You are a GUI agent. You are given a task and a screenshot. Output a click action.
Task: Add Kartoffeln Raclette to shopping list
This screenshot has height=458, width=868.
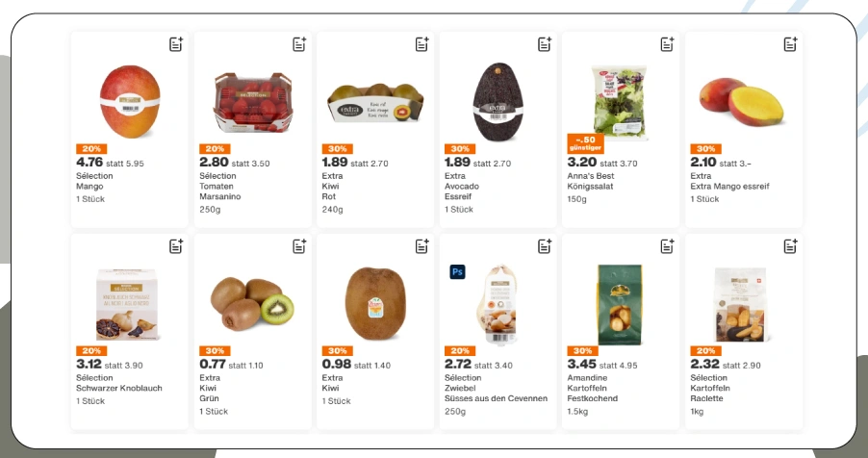pyautogui.click(x=790, y=246)
